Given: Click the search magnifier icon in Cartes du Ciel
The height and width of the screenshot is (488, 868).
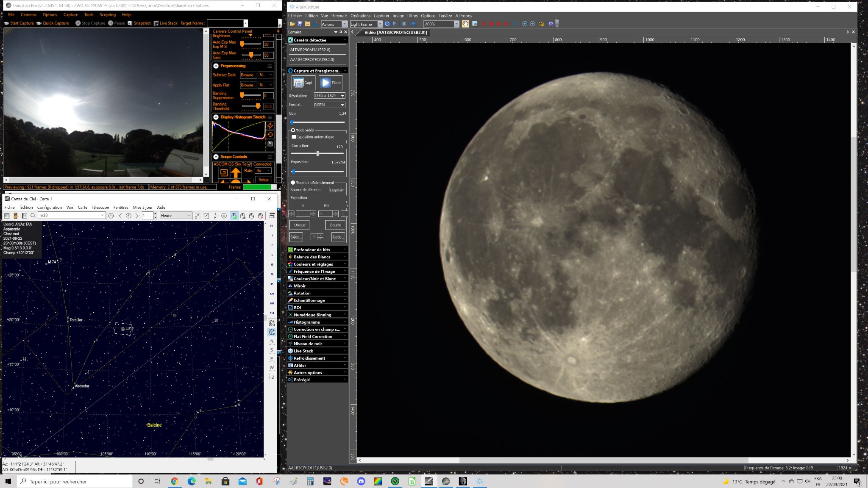Looking at the screenshot, I should pos(33,216).
